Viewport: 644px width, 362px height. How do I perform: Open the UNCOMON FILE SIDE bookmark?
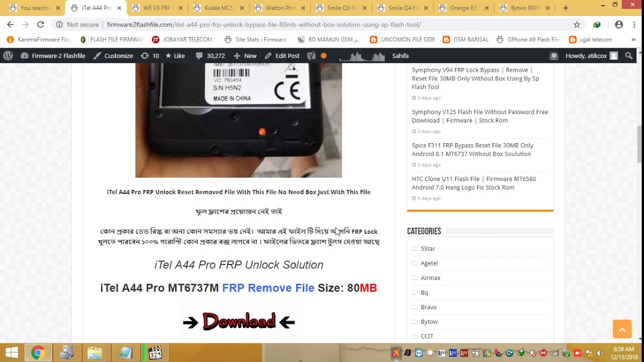pos(402,39)
